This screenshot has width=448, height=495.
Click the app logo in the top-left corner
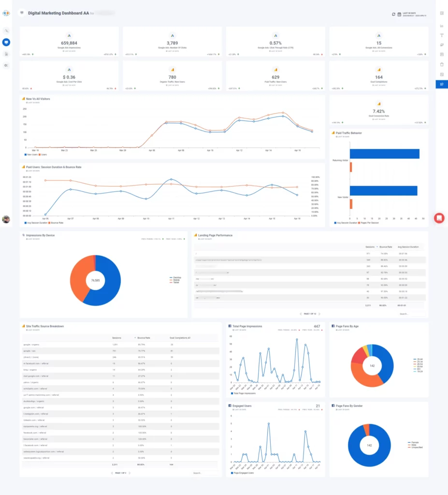6,13
